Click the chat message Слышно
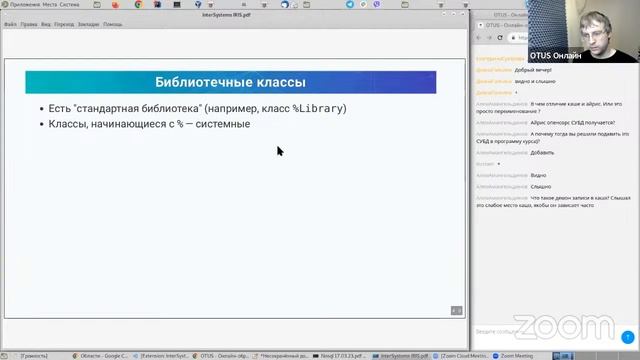 tap(541, 187)
